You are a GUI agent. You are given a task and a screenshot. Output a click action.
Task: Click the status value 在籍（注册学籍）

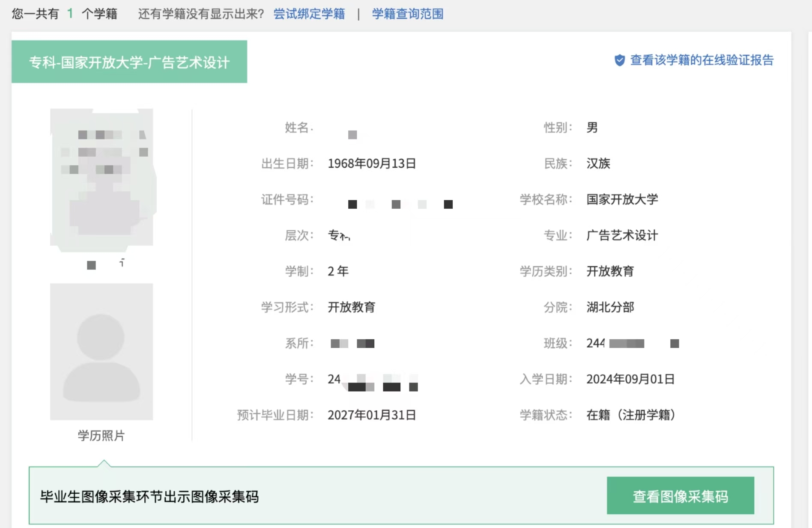[631, 415]
